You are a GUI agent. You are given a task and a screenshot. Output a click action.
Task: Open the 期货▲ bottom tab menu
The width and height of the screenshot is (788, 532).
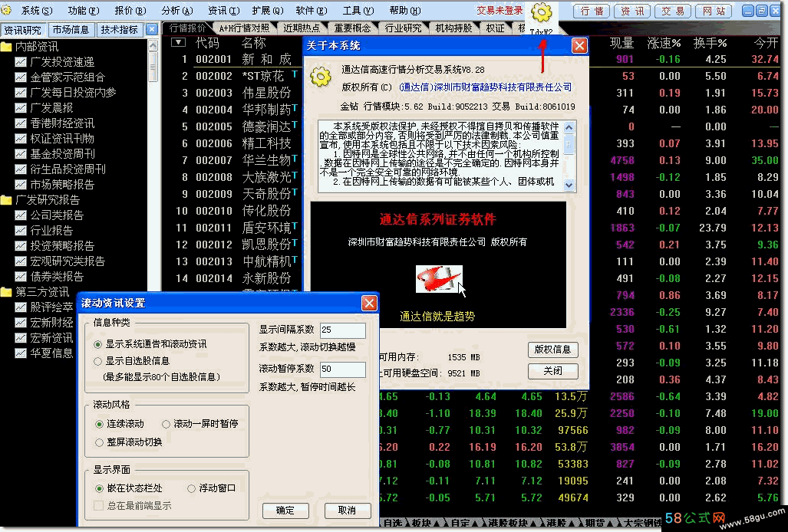click(599, 523)
